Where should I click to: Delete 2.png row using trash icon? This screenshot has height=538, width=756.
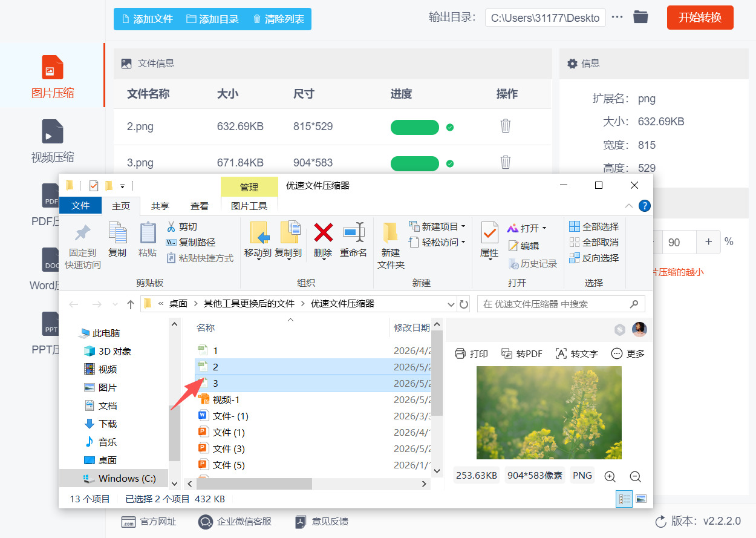pos(506,126)
